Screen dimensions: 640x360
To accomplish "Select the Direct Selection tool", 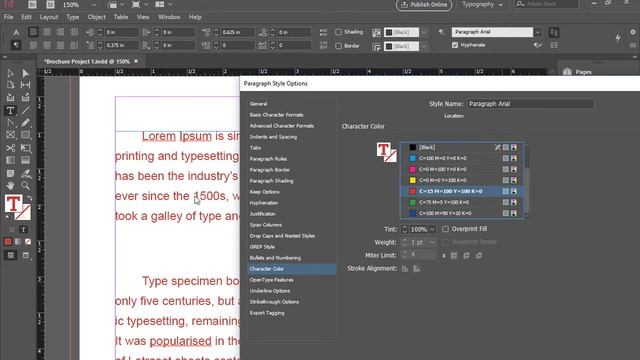I will [25, 73].
